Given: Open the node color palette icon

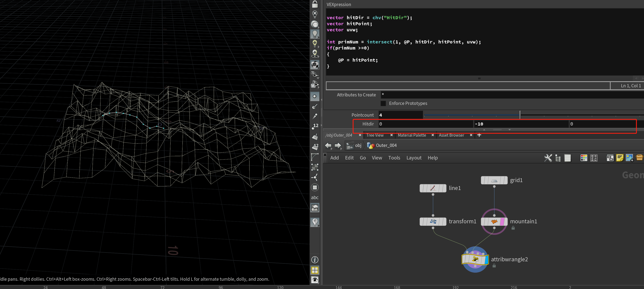Looking at the screenshot, I should (x=584, y=158).
